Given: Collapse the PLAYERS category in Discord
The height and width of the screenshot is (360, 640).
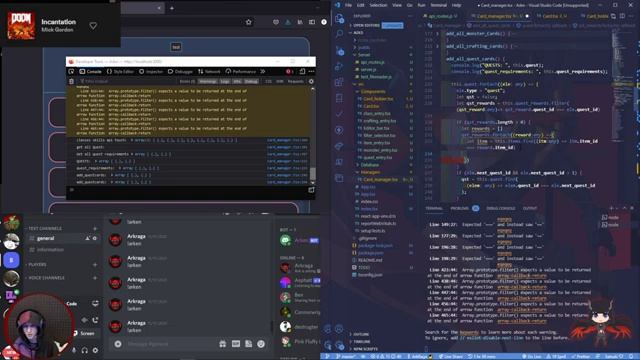Looking at the screenshot, I should [x=37, y=264].
